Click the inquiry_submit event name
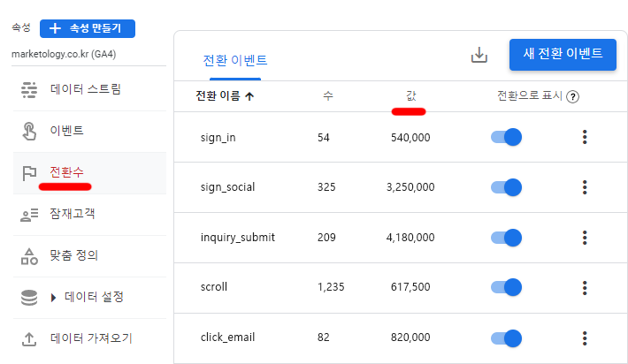This screenshot has width=628, height=364. (238, 238)
